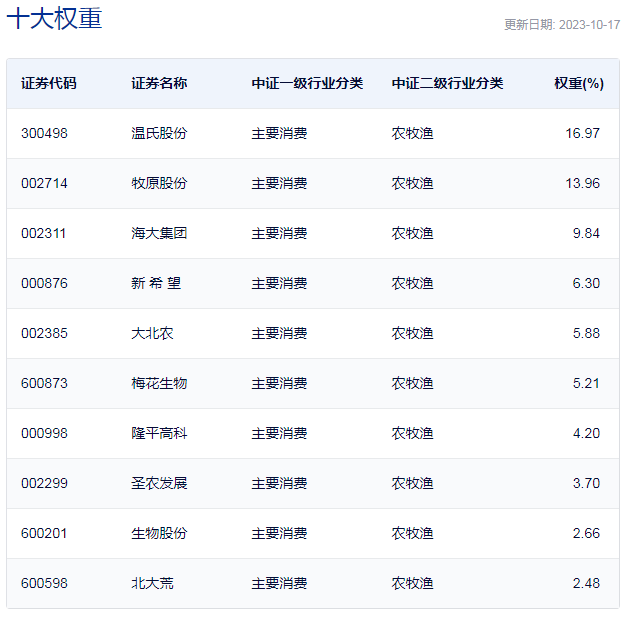Click 农牧渔 in the 生物股份 row
The height and width of the screenshot is (617, 628).
coord(413,533)
